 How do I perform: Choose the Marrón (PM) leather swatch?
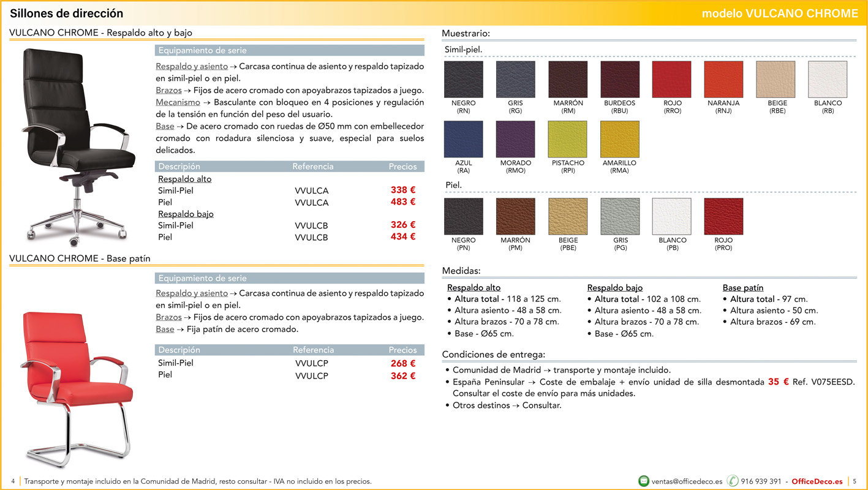coord(515,216)
